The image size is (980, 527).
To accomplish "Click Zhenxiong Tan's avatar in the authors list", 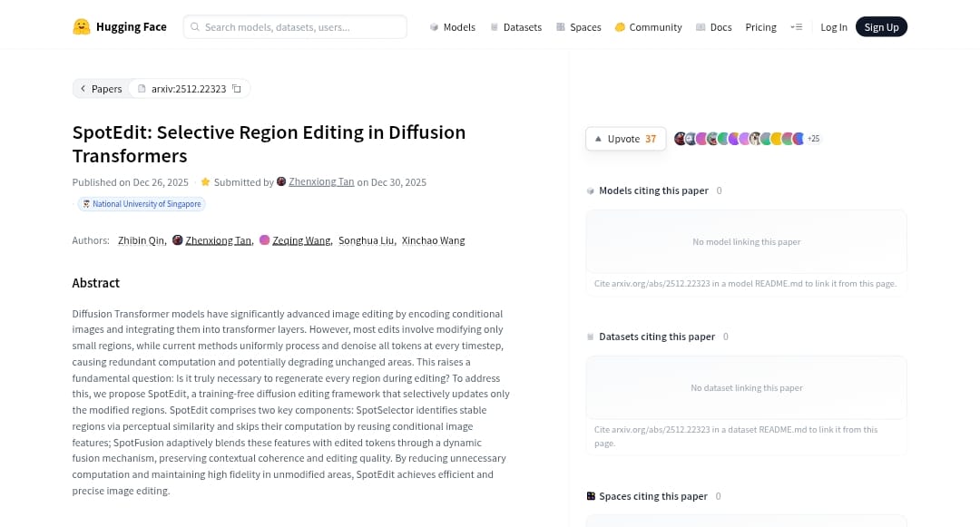I will click(x=178, y=240).
